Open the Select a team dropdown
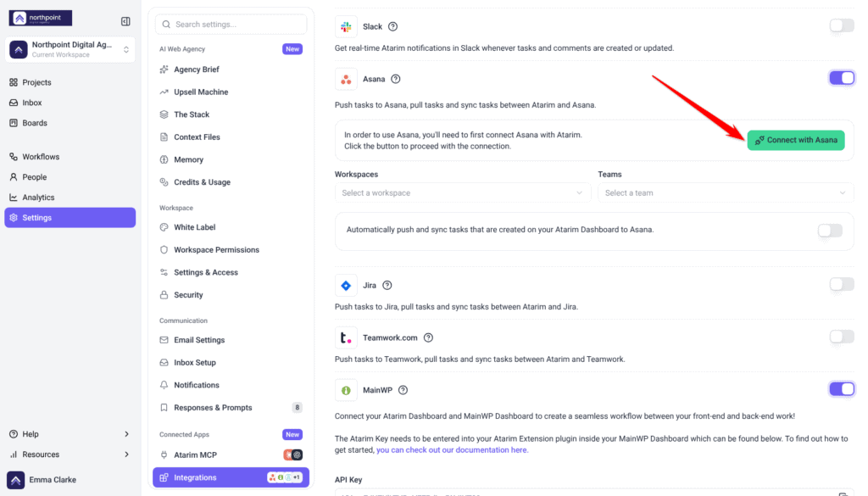868x496 pixels. (x=726, y=192)
